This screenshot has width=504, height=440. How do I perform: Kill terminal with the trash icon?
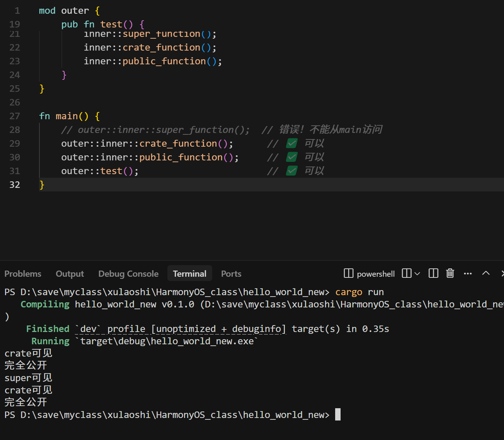[450, 273]
